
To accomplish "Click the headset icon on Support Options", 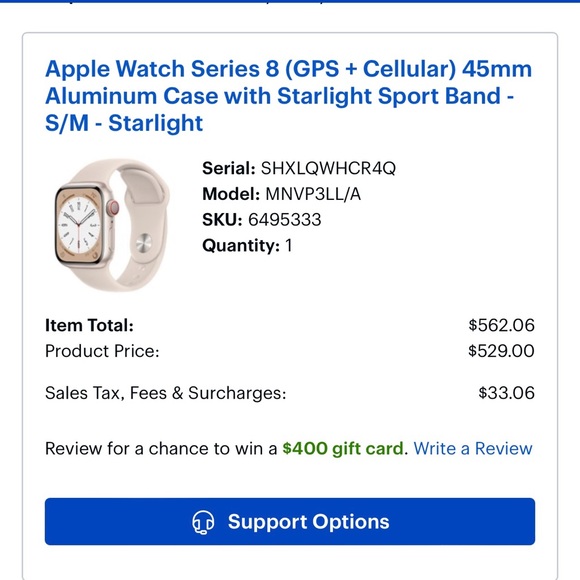I will click(203, 522).
